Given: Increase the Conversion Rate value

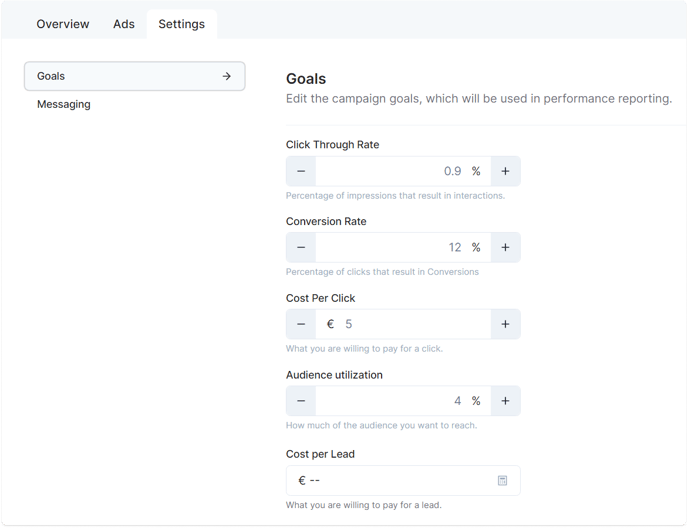Looking at the screenshot, I should 505,248.
